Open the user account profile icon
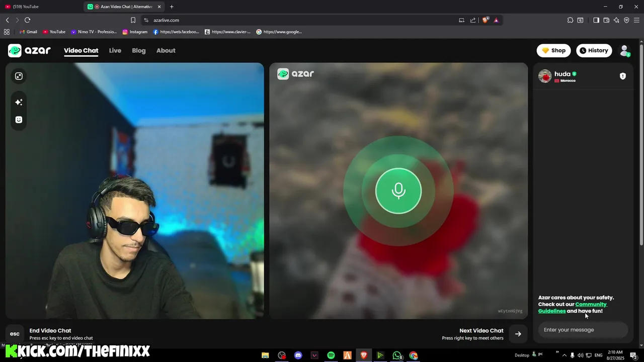The image size is (644, 362). click(x=624, y=50)
